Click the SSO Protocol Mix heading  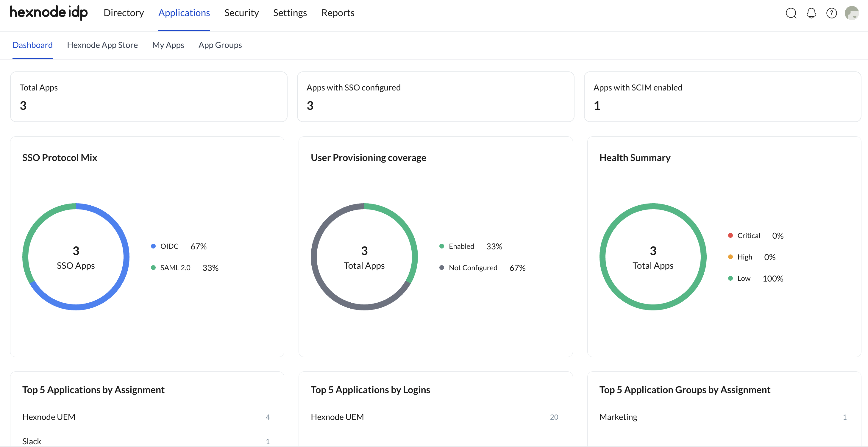pyautogui.click(x=60, y=158)
